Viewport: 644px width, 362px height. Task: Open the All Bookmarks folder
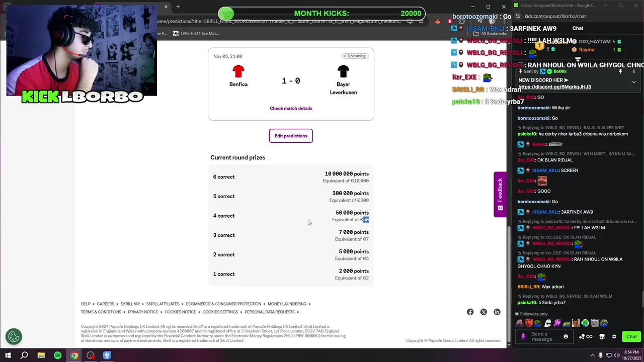coord(491,34)
